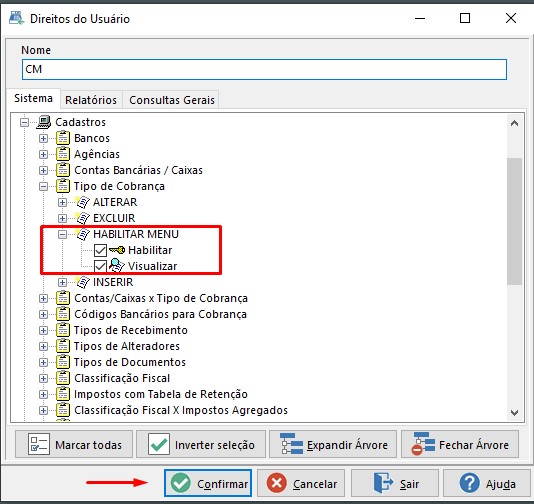Screen dimensions: 534x504
Task: Click the Sair button
Action: tap(395, 483)
